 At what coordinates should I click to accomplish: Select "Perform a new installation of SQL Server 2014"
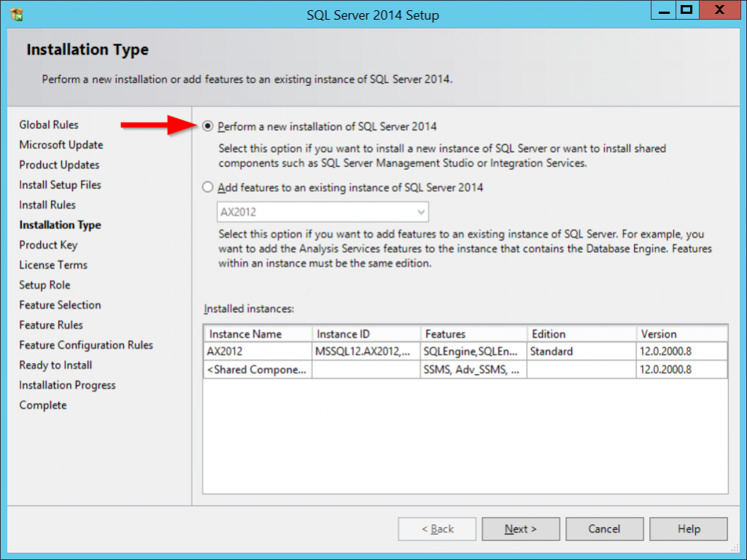[x=207, y=125]
